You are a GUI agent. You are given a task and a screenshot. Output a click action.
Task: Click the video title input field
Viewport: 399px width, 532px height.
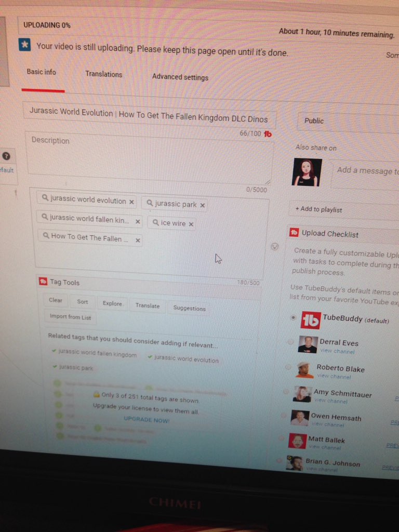click(149, 115)
